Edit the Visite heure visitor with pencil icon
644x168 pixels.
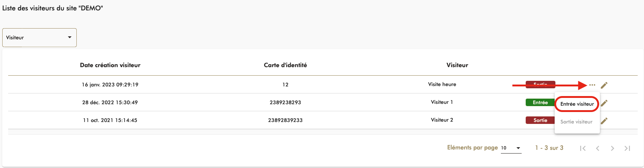click(604, 85)
